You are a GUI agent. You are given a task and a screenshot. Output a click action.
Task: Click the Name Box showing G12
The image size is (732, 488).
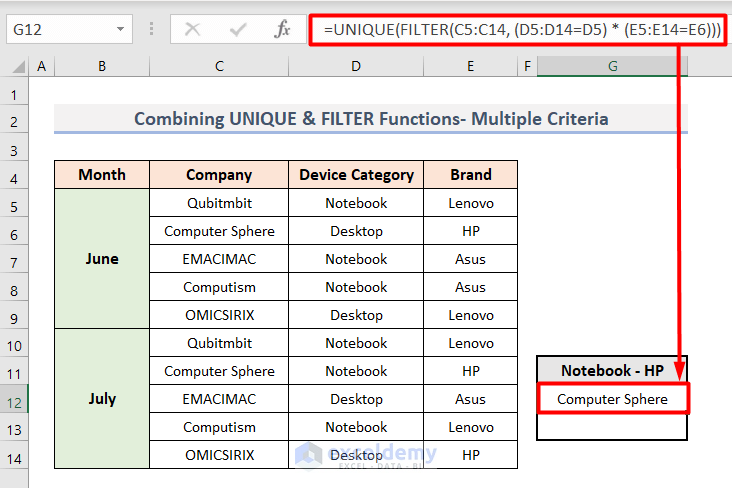70,29
